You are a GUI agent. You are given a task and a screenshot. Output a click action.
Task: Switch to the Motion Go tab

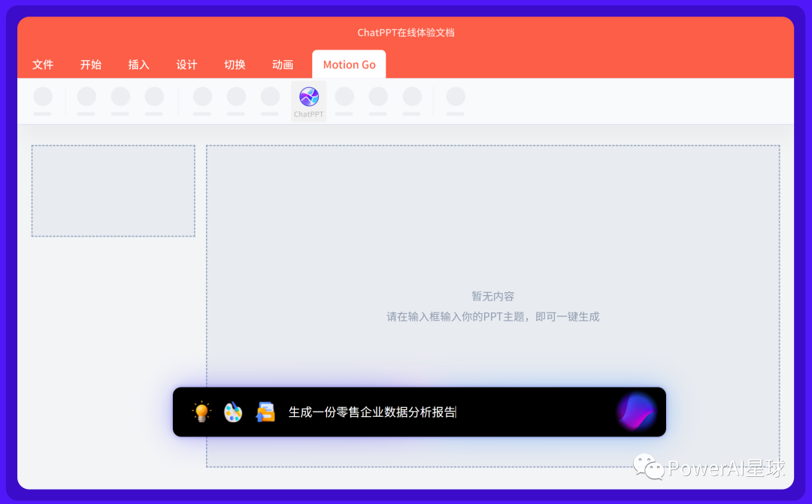click(x=349, y=65)
